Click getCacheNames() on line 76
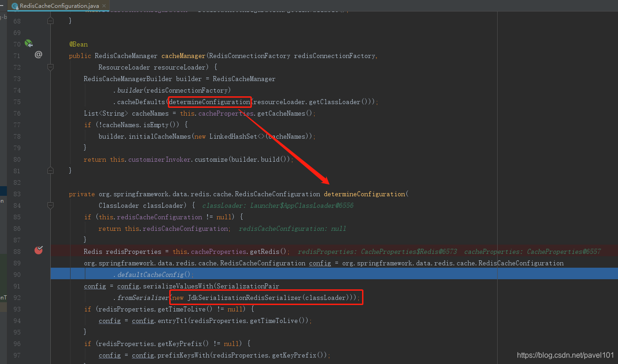 pyautogui.click(x=285, y=113)
